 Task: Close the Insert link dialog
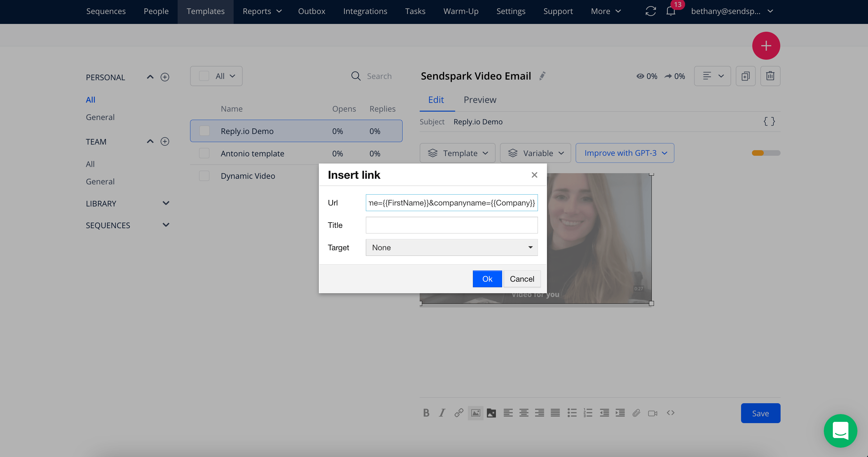tap(534, 175)
